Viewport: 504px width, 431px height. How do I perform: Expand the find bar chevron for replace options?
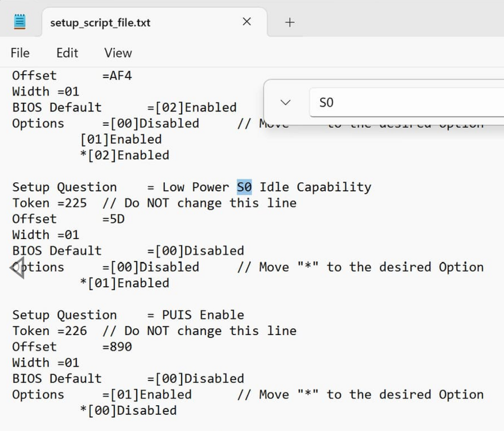coord(286,102)
